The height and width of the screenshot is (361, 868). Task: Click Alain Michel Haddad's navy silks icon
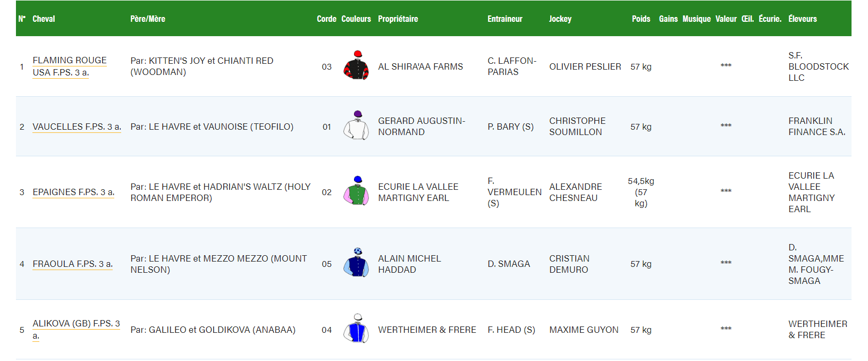tap(356, 263)
